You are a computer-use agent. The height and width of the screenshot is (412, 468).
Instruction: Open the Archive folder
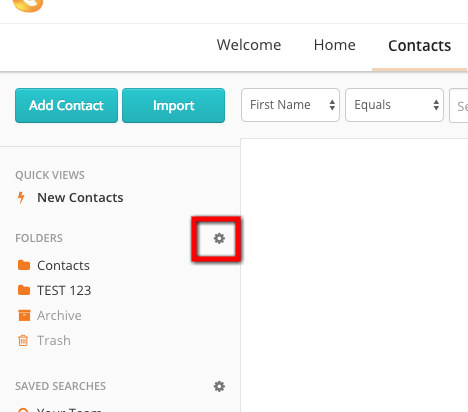59,315
